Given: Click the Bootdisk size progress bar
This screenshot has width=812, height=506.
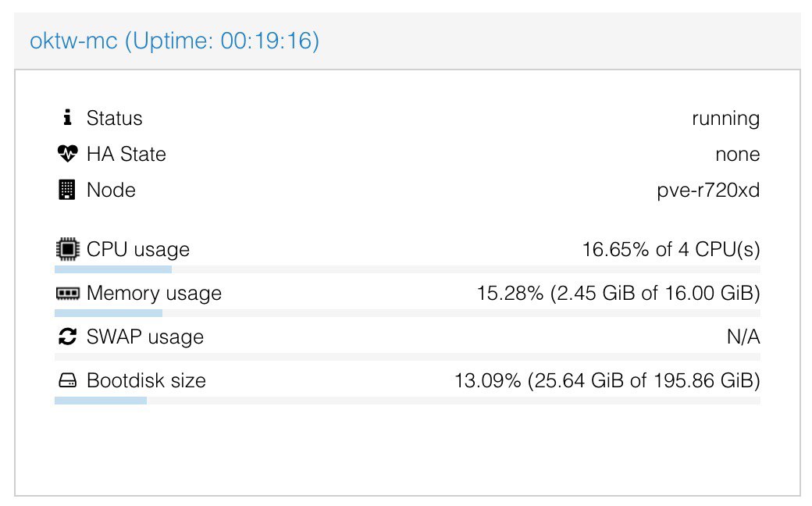Looking at the screenshot, I should [x=407, y=401].
